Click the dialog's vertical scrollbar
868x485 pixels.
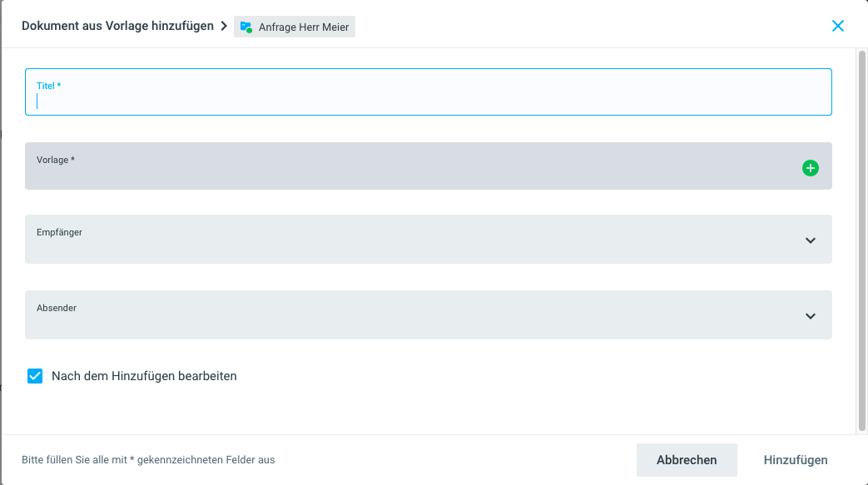[862, 241]
